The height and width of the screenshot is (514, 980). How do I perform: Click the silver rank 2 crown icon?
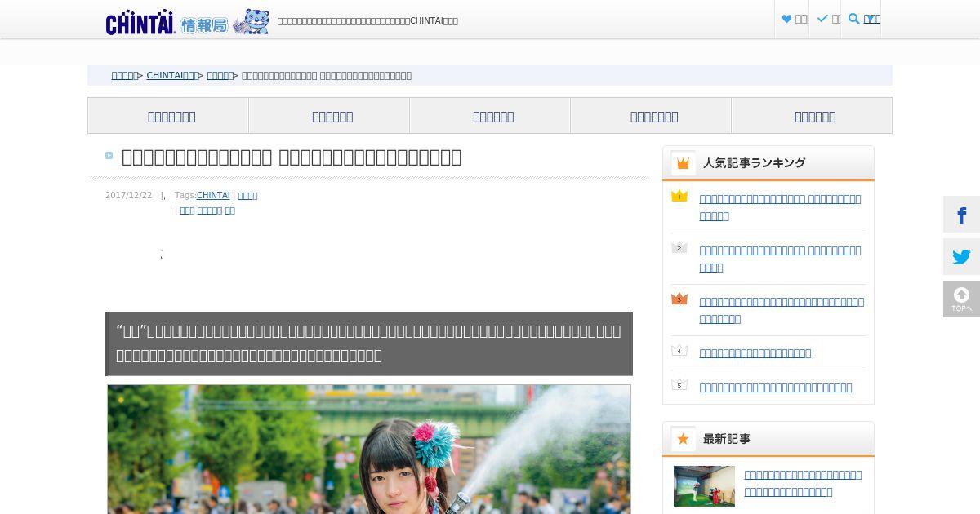pos(679,247)
